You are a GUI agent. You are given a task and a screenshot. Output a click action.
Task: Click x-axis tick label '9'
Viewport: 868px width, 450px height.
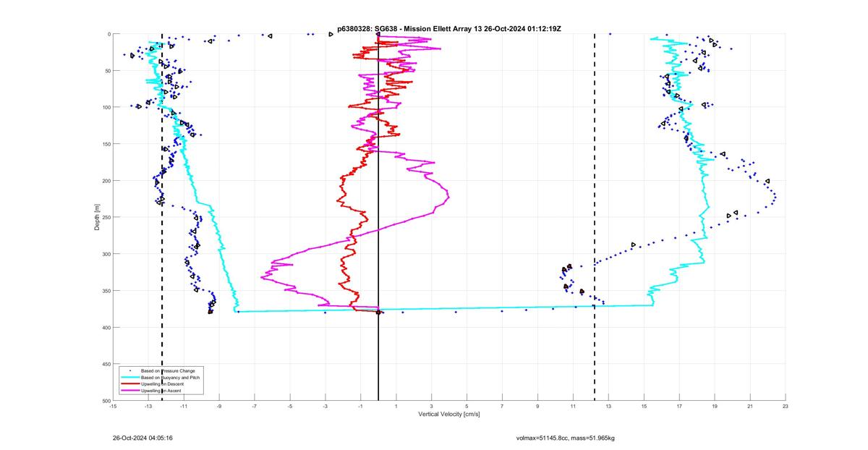537,406
